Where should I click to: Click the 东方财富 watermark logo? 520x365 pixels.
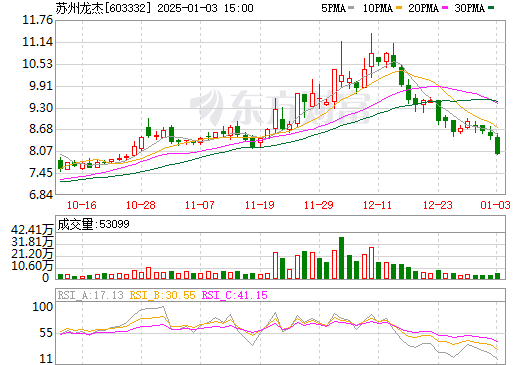[x=280, y=107]
